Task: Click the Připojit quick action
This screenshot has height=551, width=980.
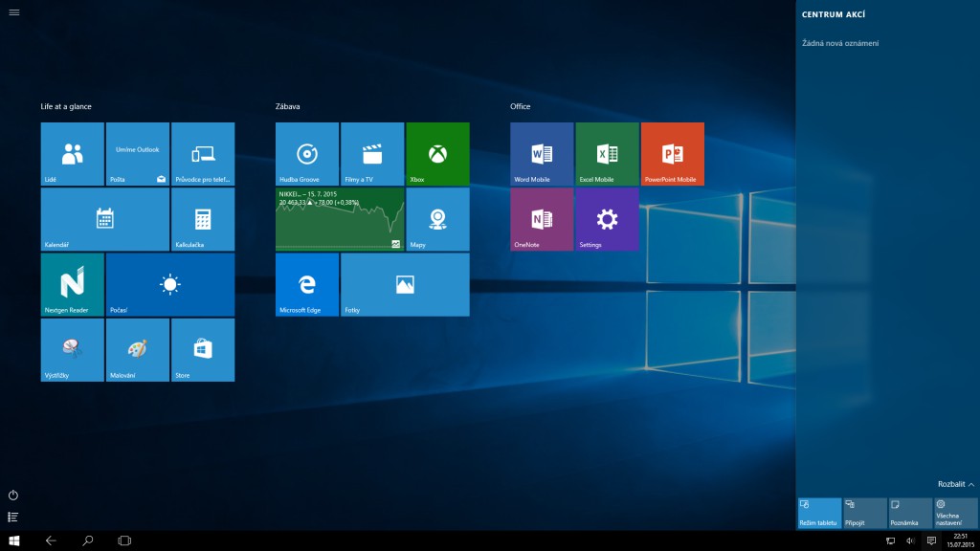Action: coord(865,514)
